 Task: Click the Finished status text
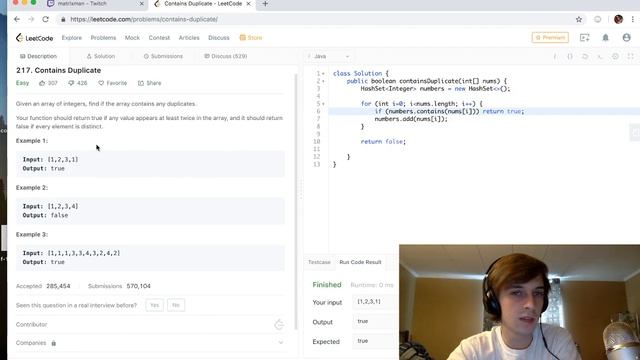click(327, 285)
